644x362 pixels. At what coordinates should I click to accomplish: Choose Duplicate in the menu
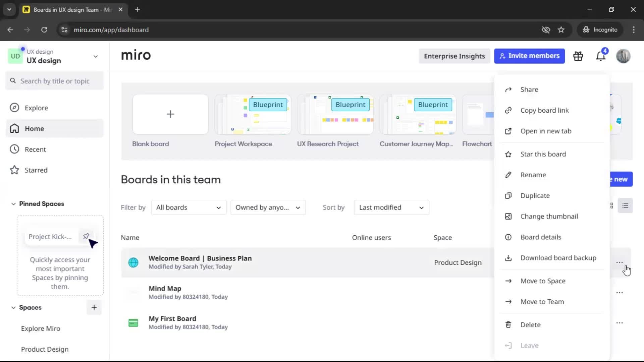[x=552, y=196]
